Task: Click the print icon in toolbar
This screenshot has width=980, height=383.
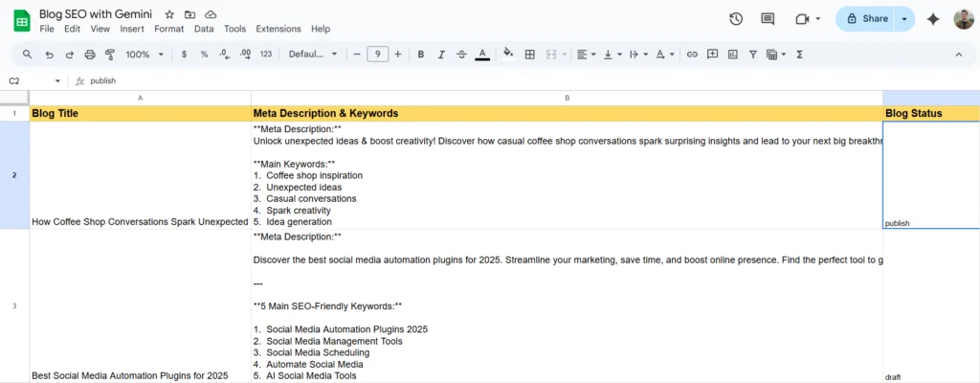Action: [90, 55]
